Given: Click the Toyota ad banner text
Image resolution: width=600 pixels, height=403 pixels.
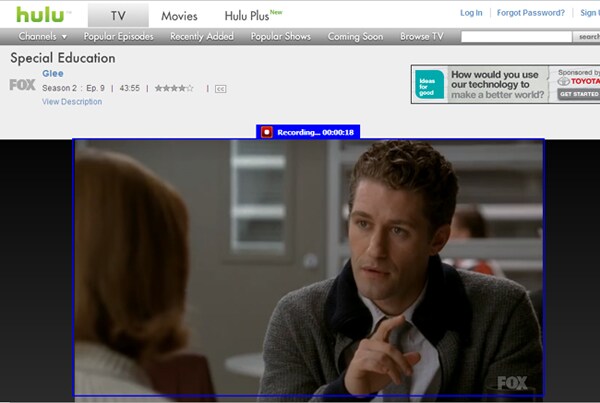Looking at the screenshot, I should pos(497,85).
